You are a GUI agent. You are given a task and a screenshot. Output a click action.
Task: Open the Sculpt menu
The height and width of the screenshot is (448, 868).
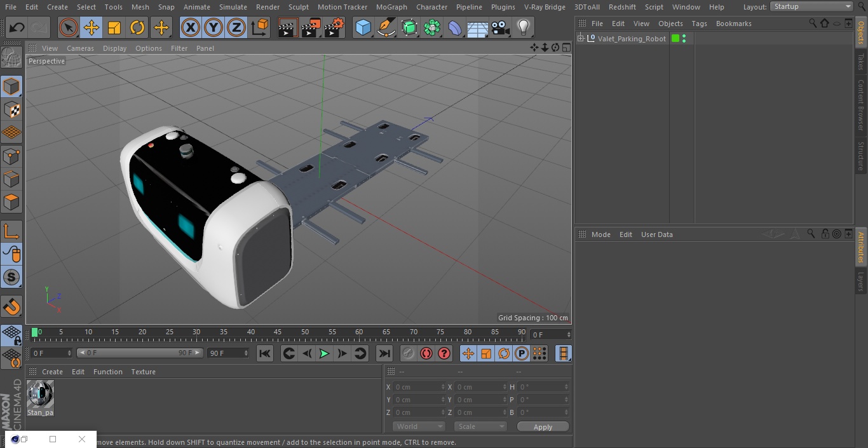coord(298,7)
